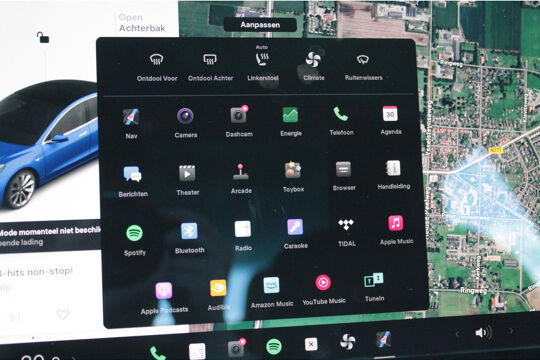
Task: Open the Climate fan in bottom dock
Action: [347, 341]
